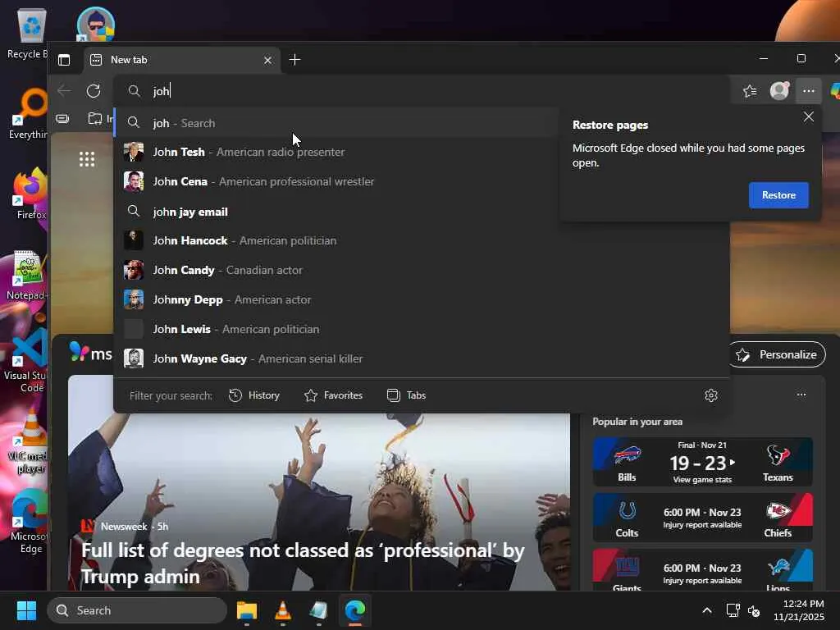The image size is (840, 630).
Task: Open address bar settings gear
Action: [x=711, y=395]
